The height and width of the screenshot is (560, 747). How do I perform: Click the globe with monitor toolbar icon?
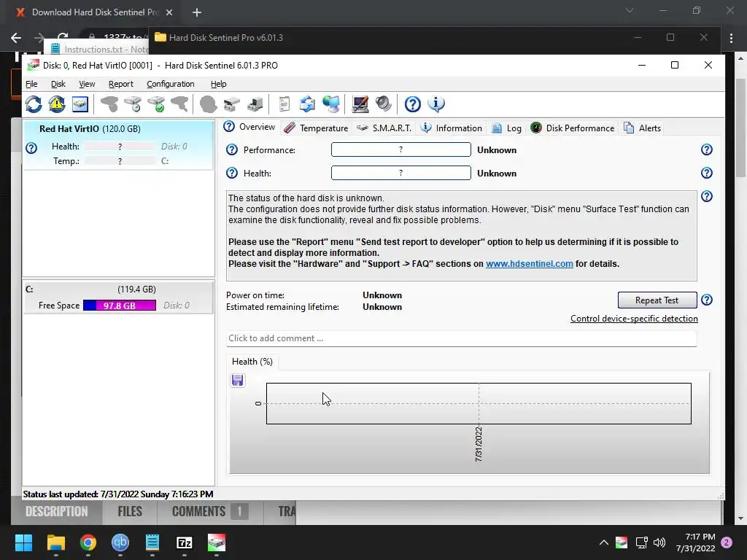coord(331,104)
